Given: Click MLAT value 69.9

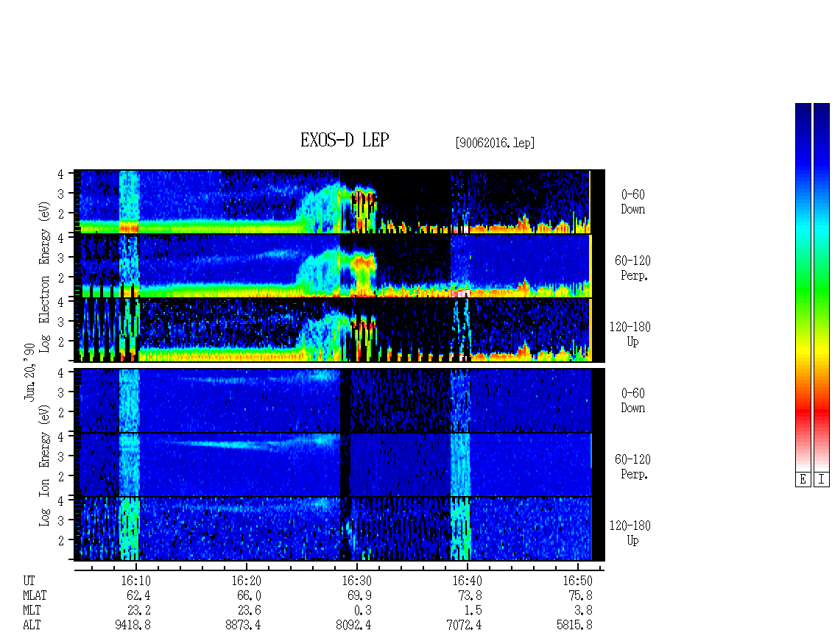Looking at the screenshot, I should point(359,595).
